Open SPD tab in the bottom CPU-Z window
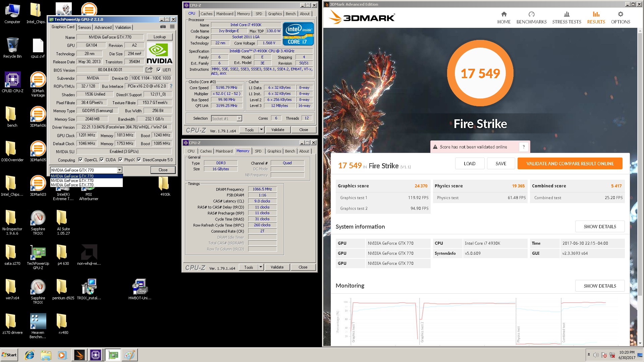Screen dimensions: 644x362 (x=258, y=151)
